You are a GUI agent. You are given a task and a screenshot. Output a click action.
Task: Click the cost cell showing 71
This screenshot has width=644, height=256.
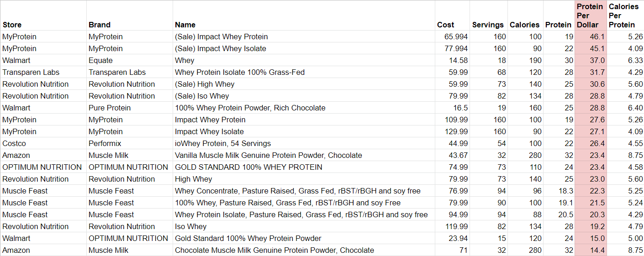pyautogui.click(x=452, y=250)
